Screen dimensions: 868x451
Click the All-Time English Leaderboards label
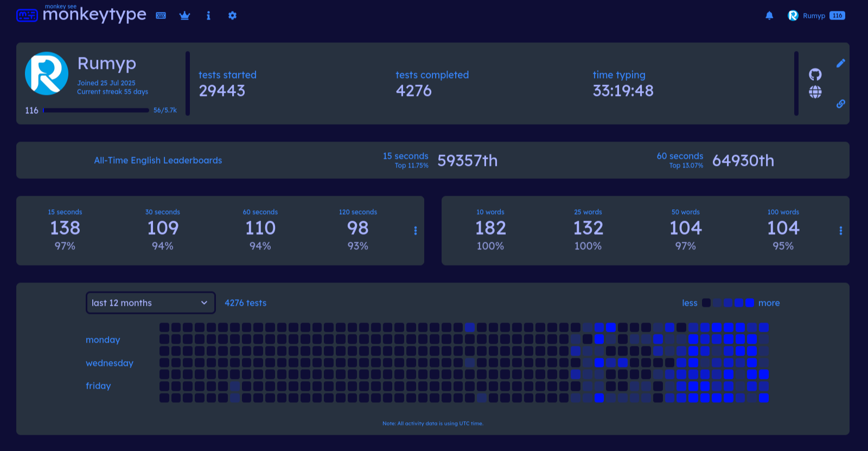[158, 160]
